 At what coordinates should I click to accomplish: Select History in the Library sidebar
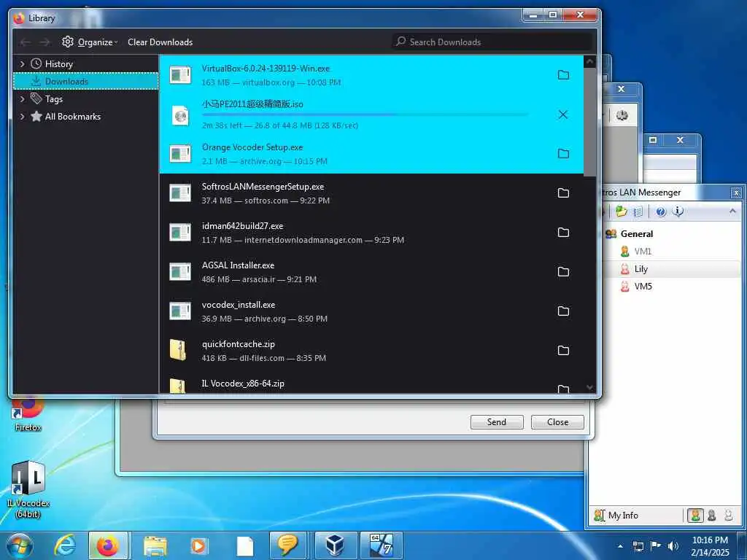click(86, 64)
